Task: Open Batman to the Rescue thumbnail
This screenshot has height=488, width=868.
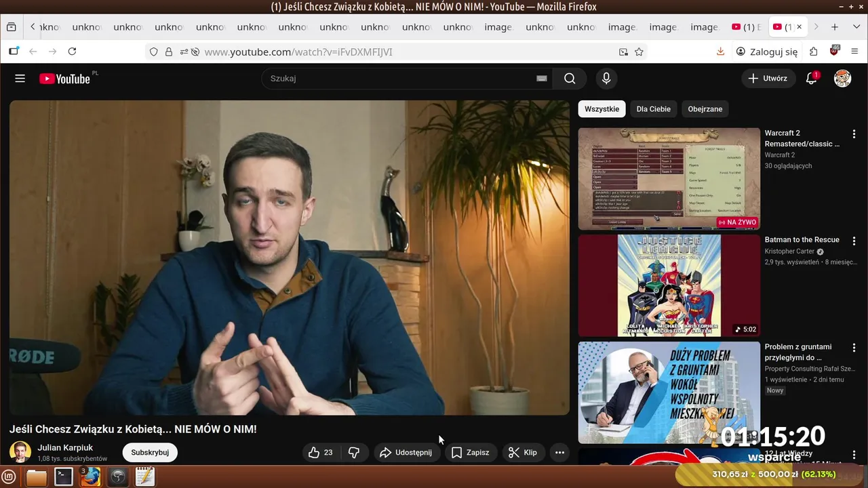Action: coord(669,285)
